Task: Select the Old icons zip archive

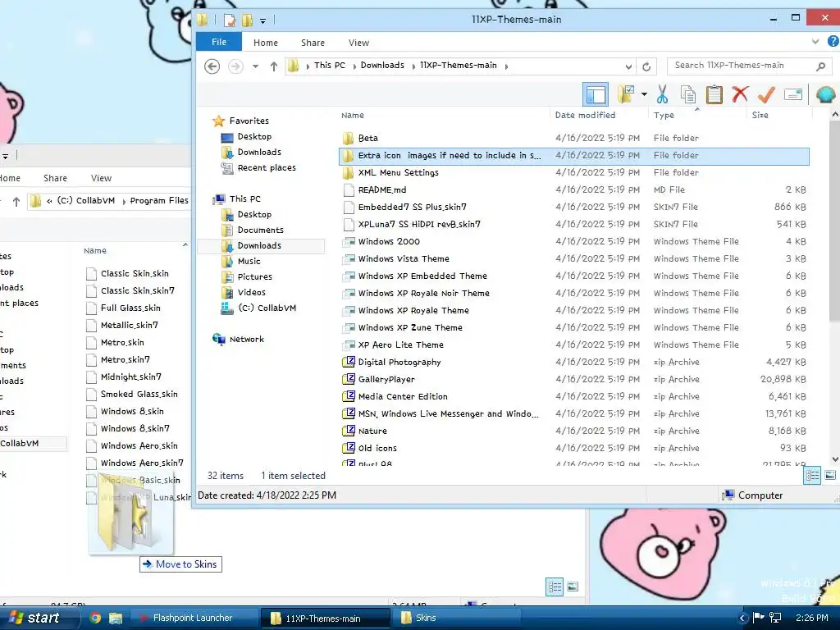Action: point(377,449)
